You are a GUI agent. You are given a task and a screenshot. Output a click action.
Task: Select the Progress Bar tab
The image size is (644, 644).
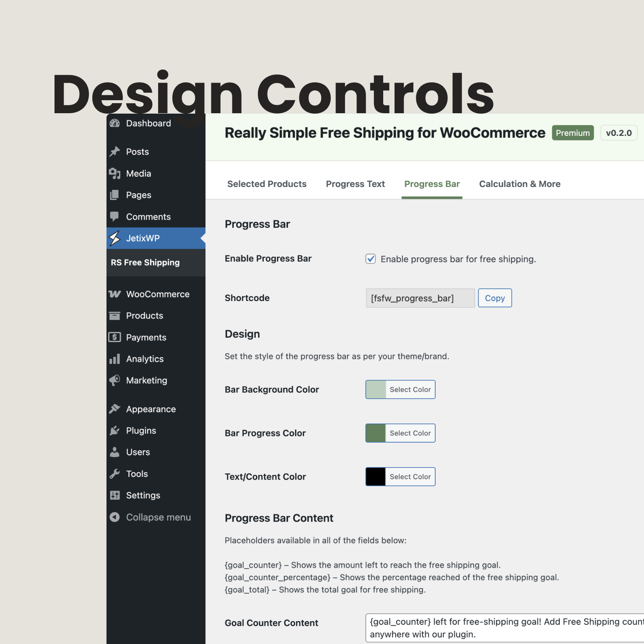432,184
